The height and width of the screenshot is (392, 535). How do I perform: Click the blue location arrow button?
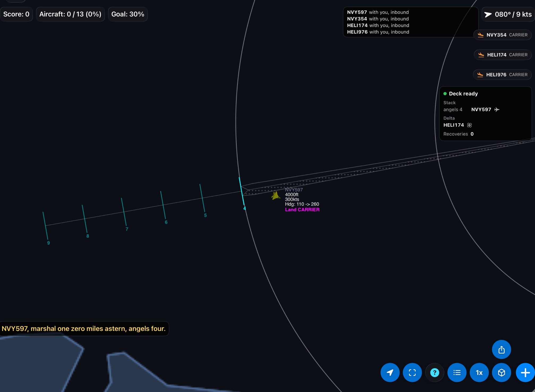390,372
